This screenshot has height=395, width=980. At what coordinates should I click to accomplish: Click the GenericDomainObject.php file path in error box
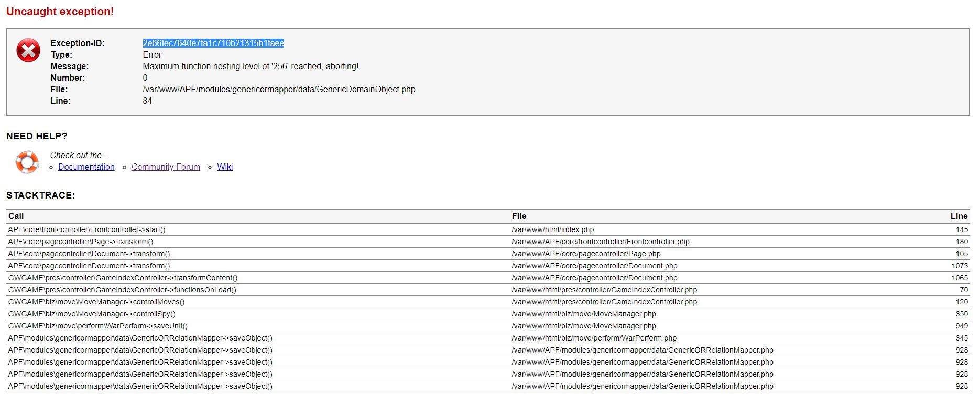[279, 89]
